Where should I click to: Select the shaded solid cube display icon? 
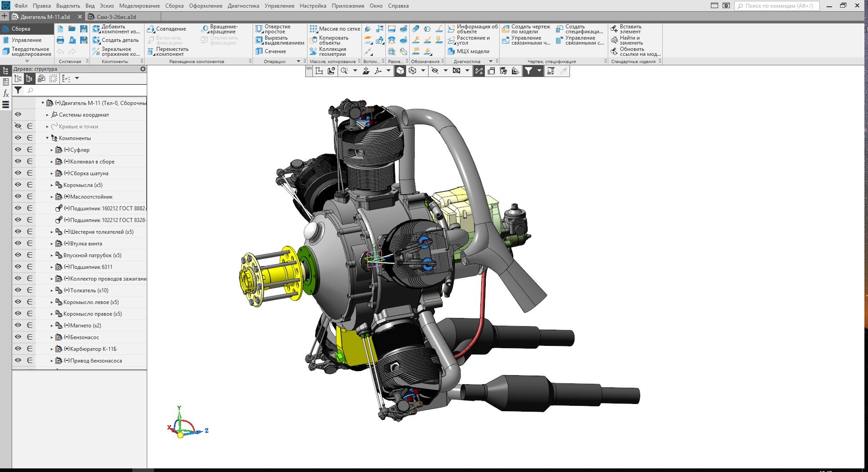[400, 71]
